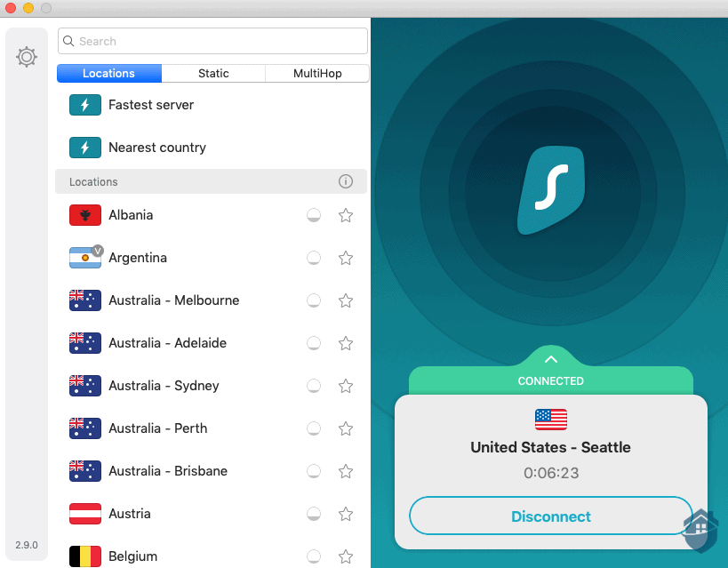Click the Nearest country lightning icon
The height and width of the screenshot is (568, 728).
pos(85,148)
